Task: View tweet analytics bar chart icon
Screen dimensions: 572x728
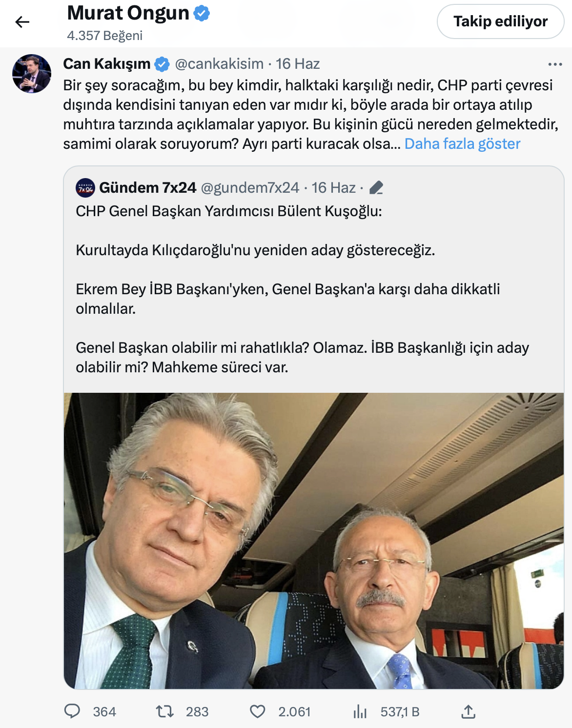Action: coord(360,711)
